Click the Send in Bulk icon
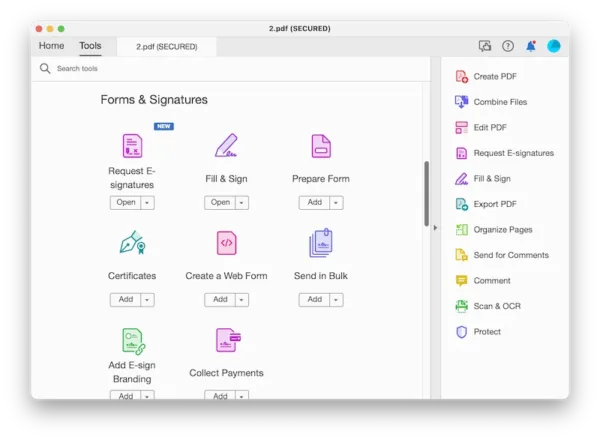 321,243
